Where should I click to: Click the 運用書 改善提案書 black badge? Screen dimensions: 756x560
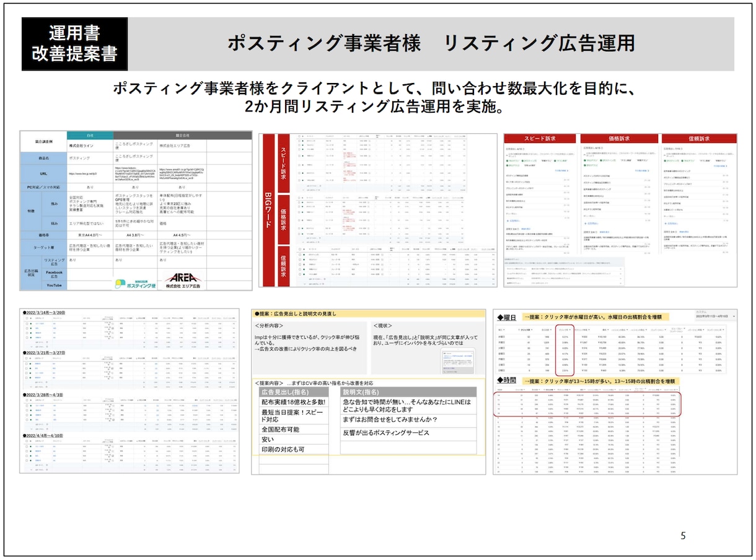74,44
